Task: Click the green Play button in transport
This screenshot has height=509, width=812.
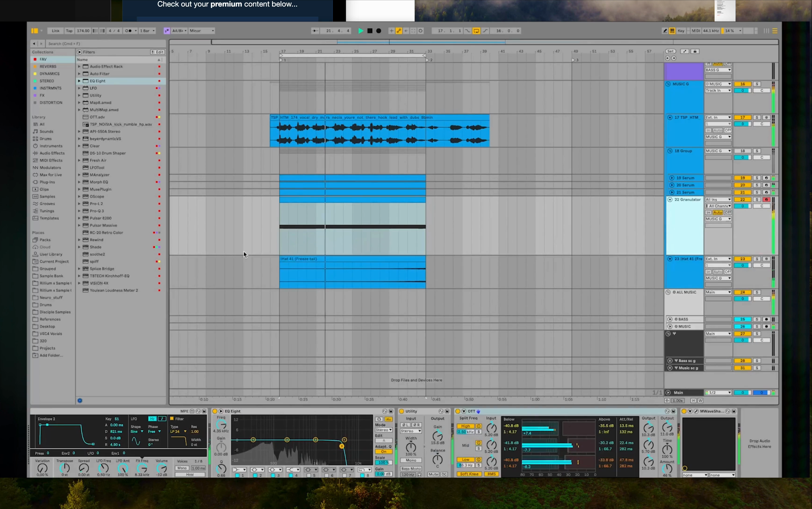Action: pyautogui.click(x=361, y=31)
